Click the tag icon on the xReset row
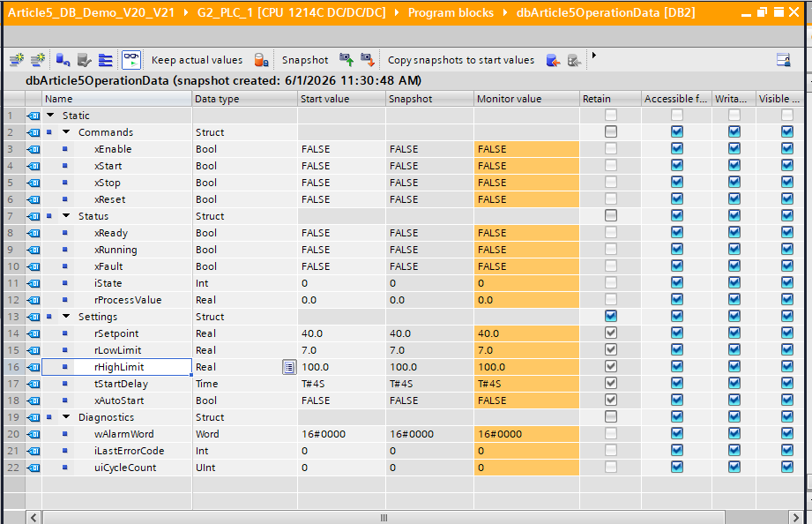This screenshot has width=812, height=524. (x=34, y=199)
